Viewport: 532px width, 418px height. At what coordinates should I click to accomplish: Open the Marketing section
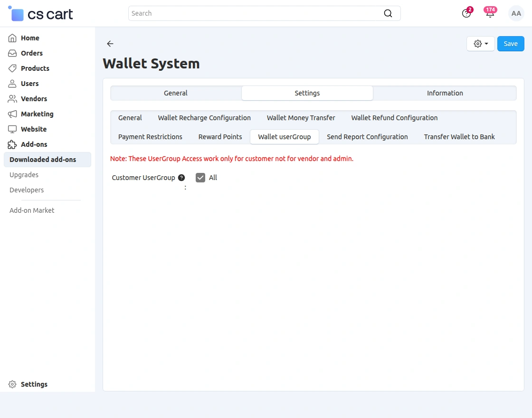click(36, 114)
